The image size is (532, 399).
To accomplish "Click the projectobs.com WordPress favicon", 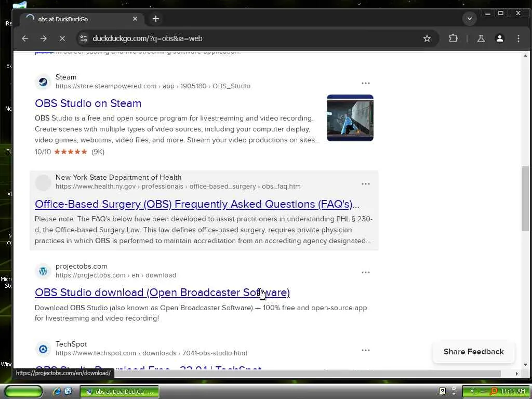I will 43,271.
